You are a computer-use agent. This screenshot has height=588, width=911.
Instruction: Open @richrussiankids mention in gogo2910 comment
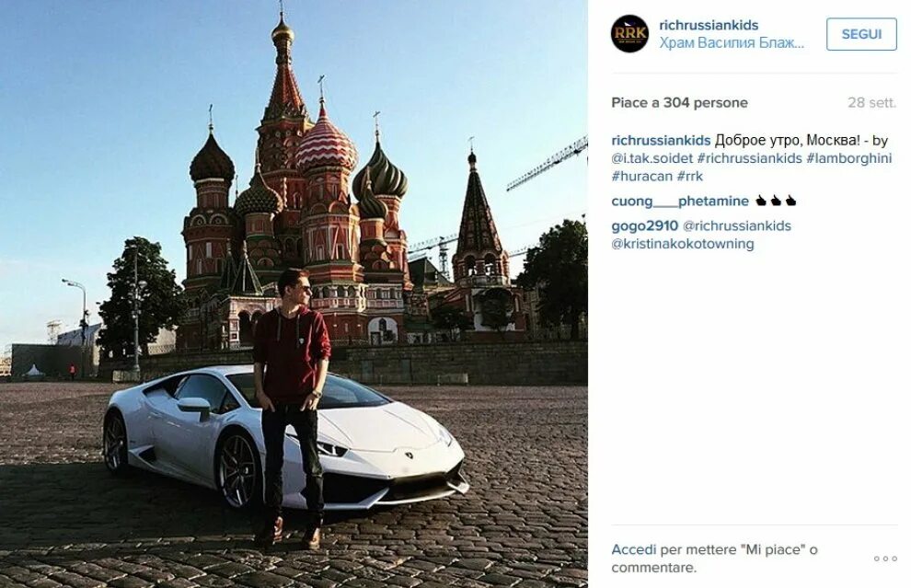click(737, 226)
